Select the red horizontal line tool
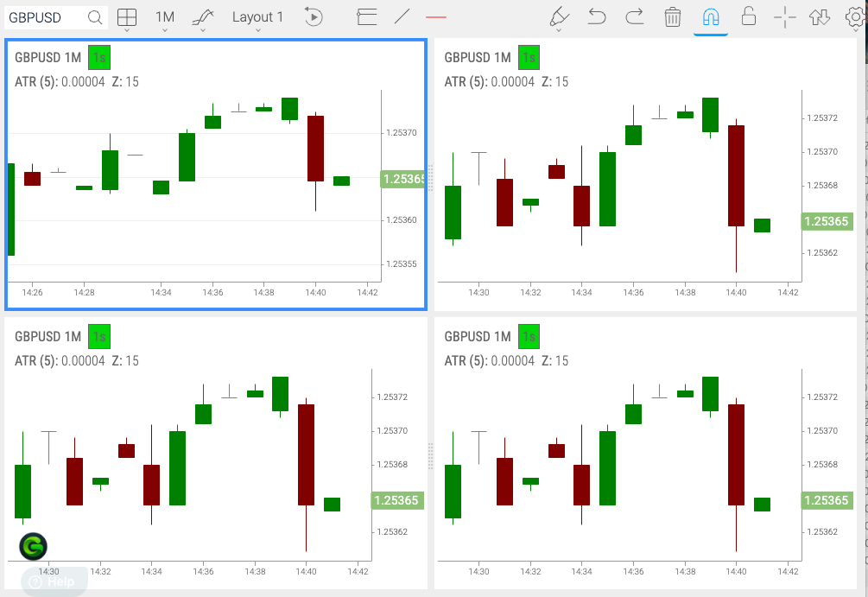The width and height of the screenshot is (868, 597). click(x=436, y=17)
